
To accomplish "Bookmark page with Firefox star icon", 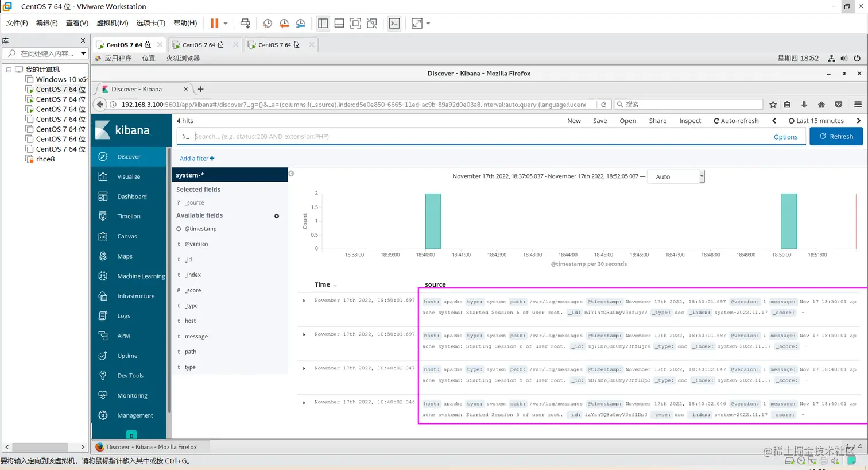I will coord(773,105).
